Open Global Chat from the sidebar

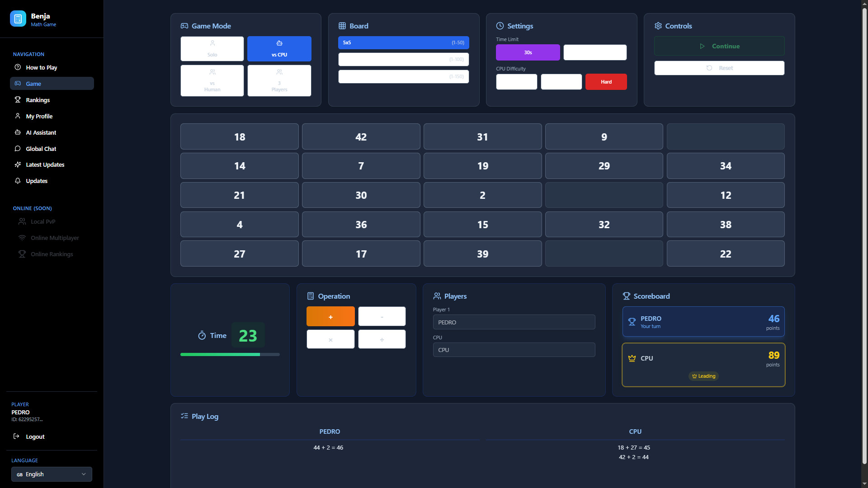[x=41, y=149]
